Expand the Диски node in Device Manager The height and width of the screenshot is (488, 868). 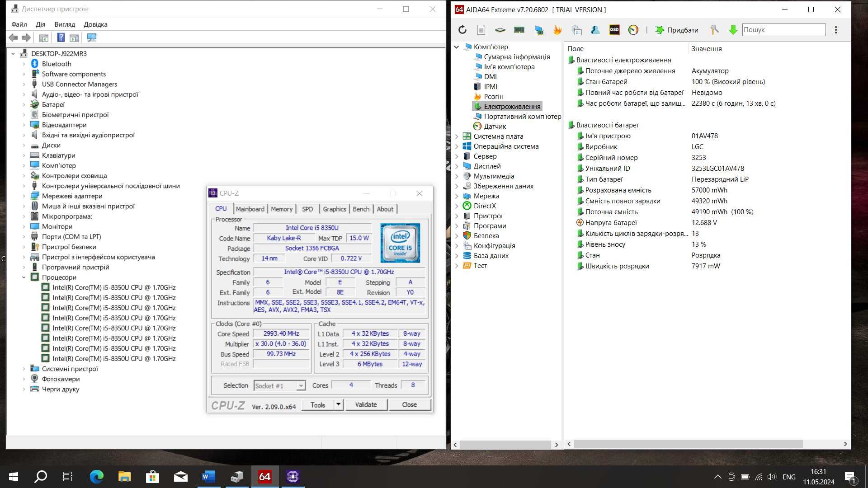pos(24,145)
